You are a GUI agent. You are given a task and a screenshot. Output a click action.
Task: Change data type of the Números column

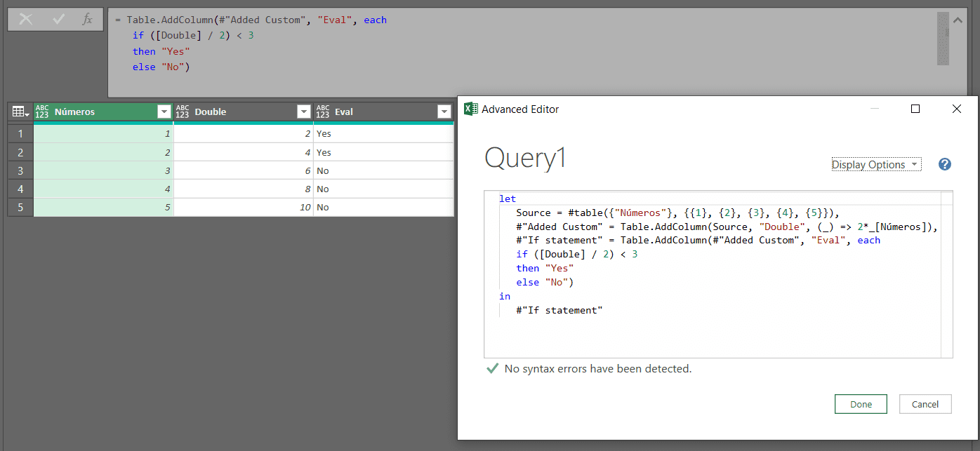pyautogui.click(x=41, y=111)
